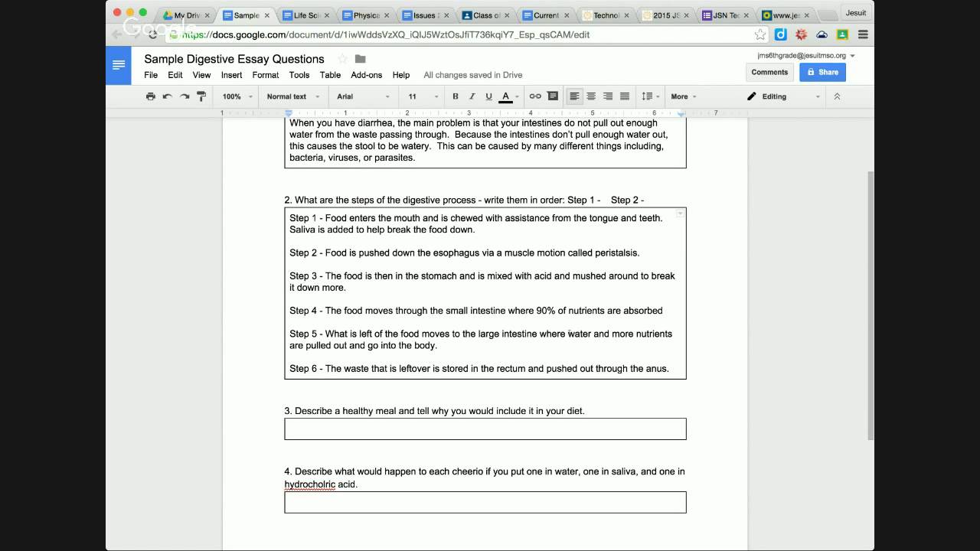This screenshot has width=980, height=551.
Task: Click the cloud extension icon
Action: click(x=822, y=34)
